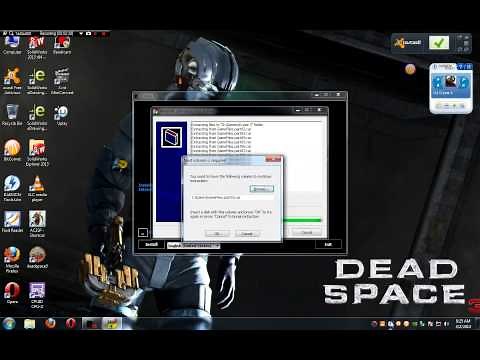
Task: Click the volume icon in system tray
Action: point(446,324)
